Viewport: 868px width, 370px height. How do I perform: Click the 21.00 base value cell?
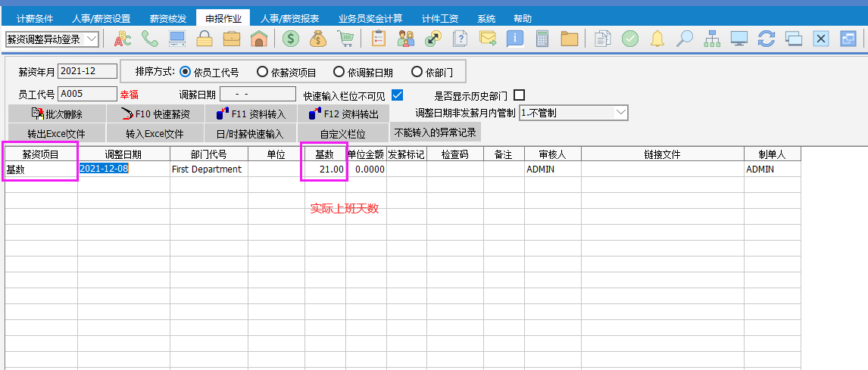pos(325,169)
